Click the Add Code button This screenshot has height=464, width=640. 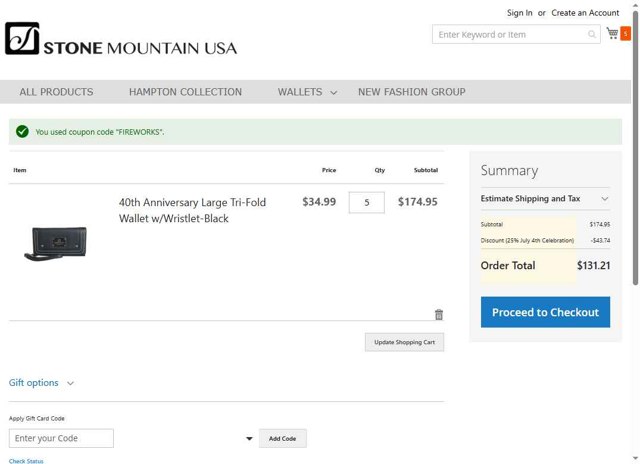tap(282, 438)
